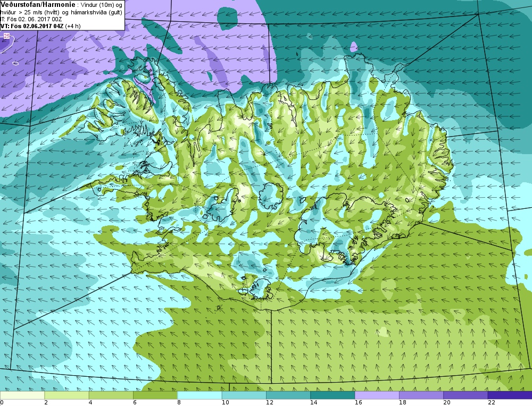Click the light yellow-green 2–4 m/s legend swatch
The width and height of the screenshot is (532, 406).
coord(66,395)
